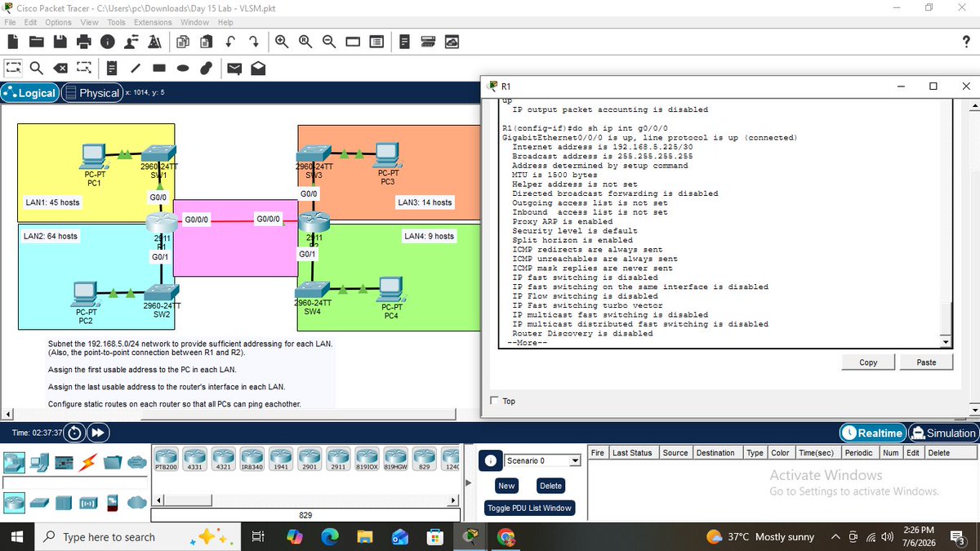This screenshot has height=551, width=980.
Task: Open the View menu
Action: tap(90, 22)
